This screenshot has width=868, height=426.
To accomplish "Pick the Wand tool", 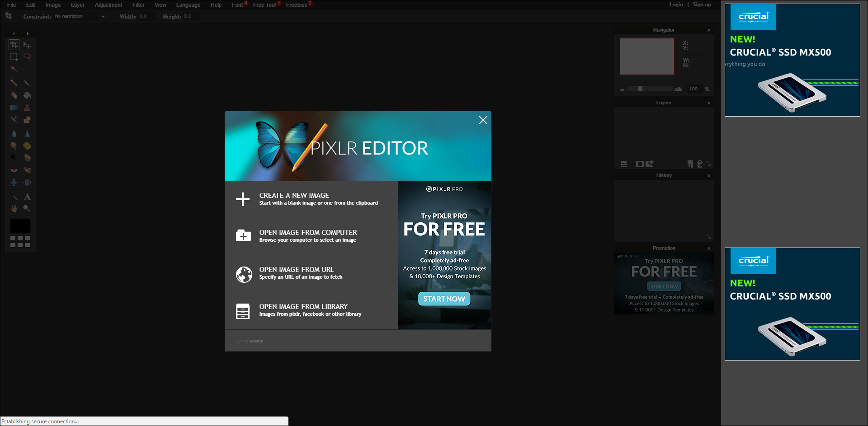I will 14,69.
